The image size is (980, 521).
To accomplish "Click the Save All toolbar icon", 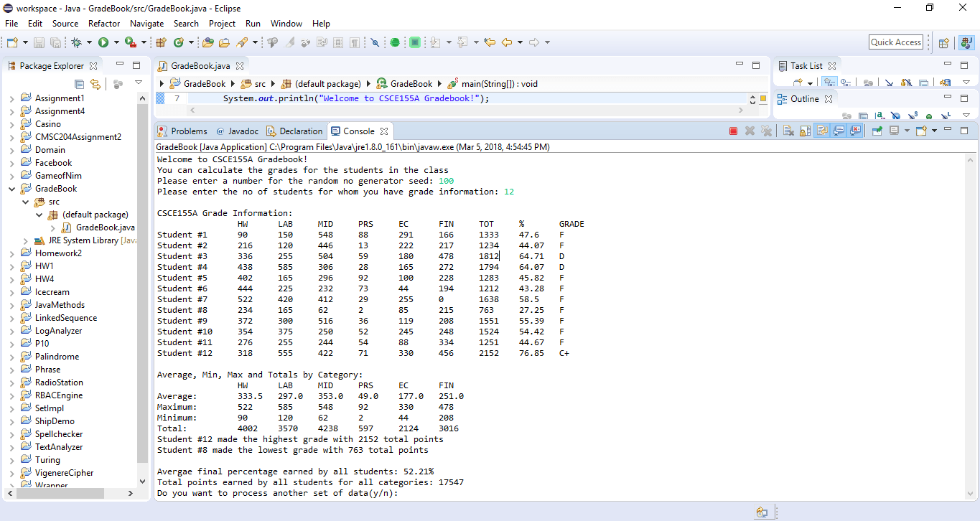I will click(x=55, y=42).
